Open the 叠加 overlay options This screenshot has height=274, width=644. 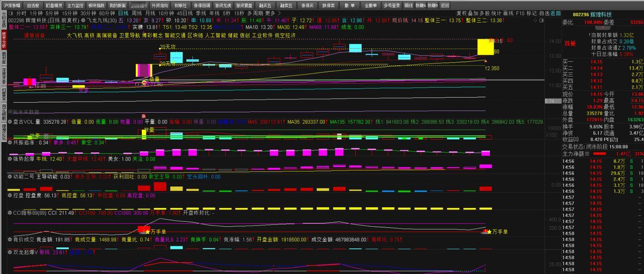473,13
